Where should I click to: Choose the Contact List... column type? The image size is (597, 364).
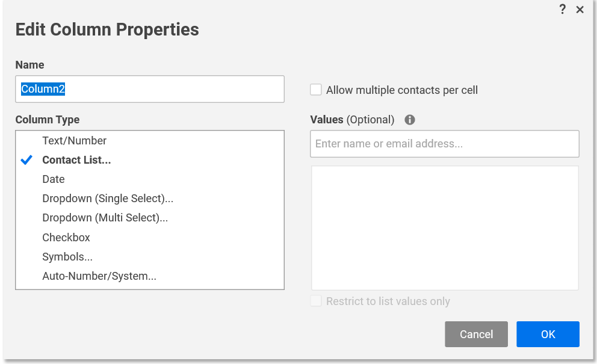(76, 160)
